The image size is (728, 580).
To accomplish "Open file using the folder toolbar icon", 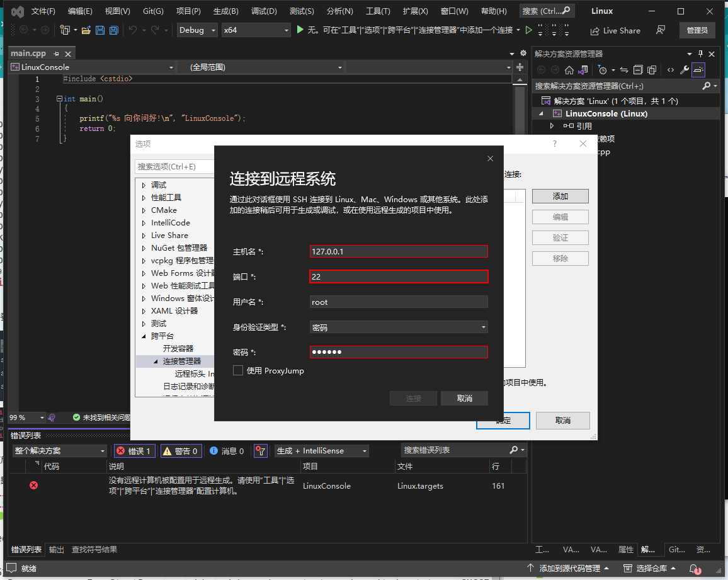I will click(x=86, y=30).
